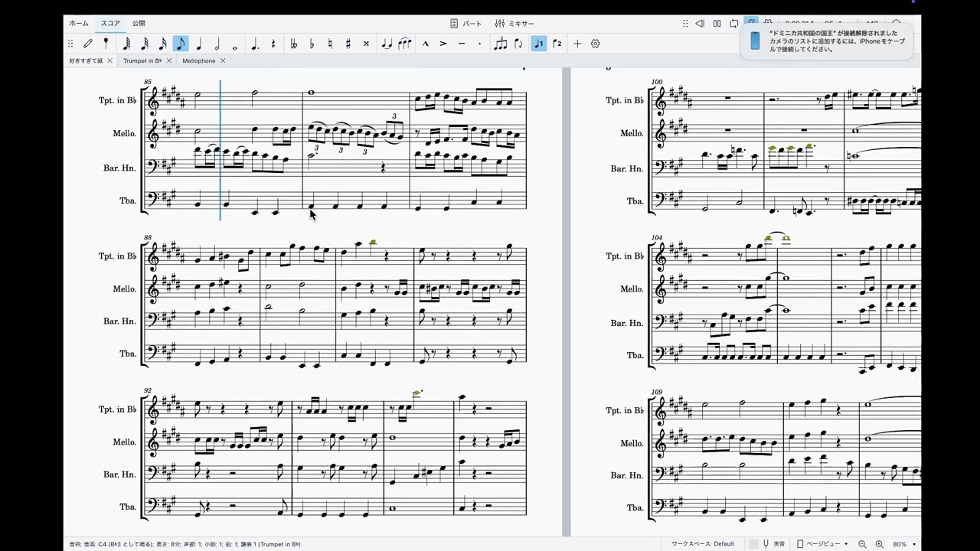Switch to voice 2
The image size is (980, 551).
(x=557, y=44)
